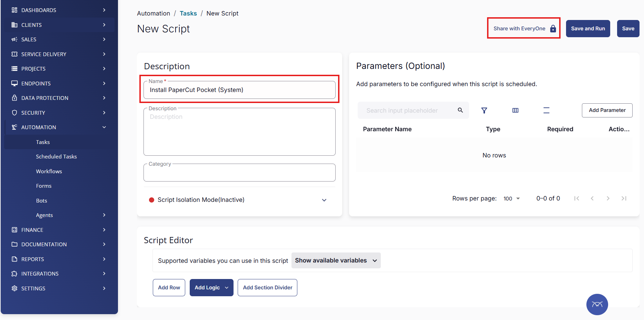Click the Documentation folder icon

click(x=14, y=244)
